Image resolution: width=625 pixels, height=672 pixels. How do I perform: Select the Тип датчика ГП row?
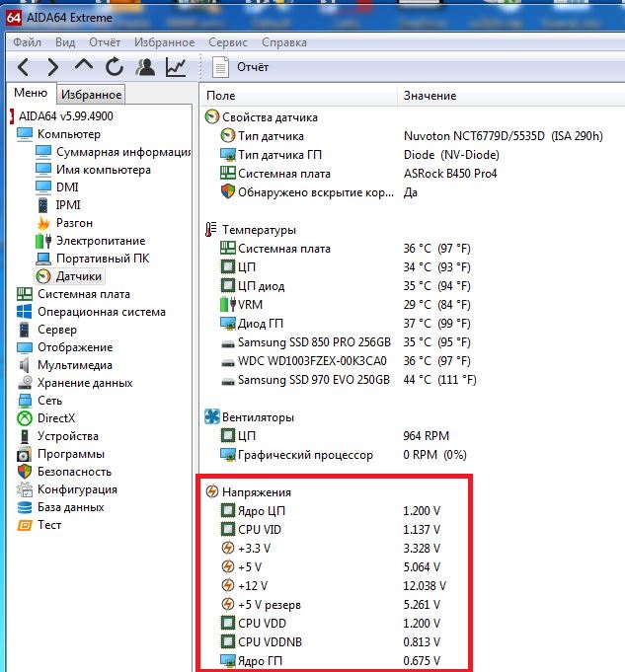point(359,155)
